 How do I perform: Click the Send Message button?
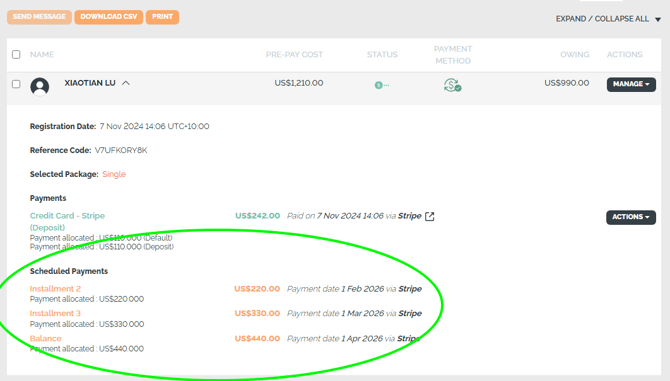[39, 17]
